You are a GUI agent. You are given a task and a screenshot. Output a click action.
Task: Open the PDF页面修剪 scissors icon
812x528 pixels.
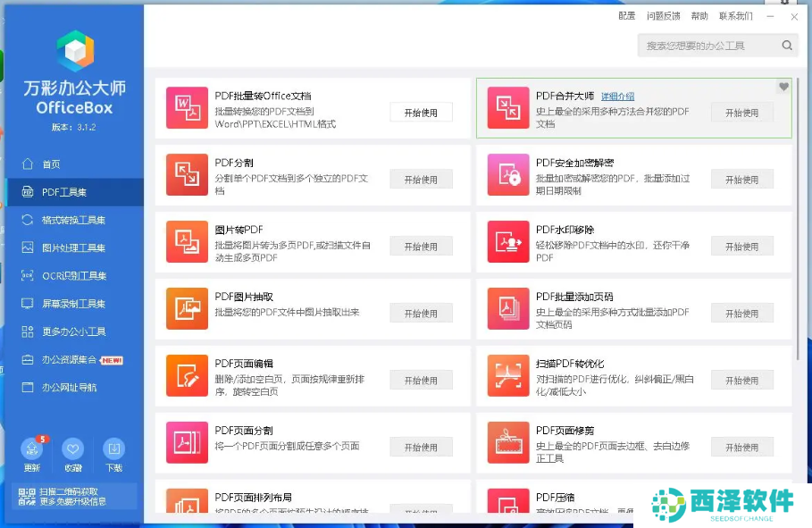508,442
